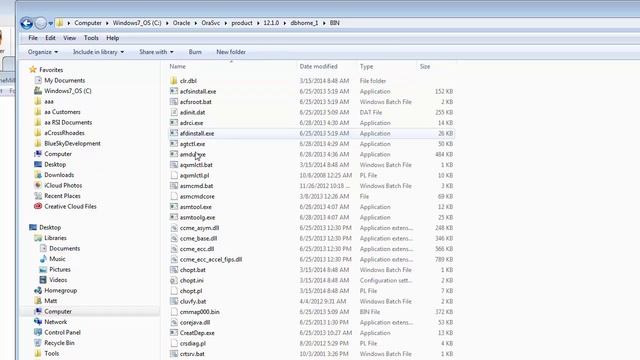Image resolution: width=640 pixels, height=360 pixels.
Task: Select Windows7_OS (C:) in address path
Action: 137,23
